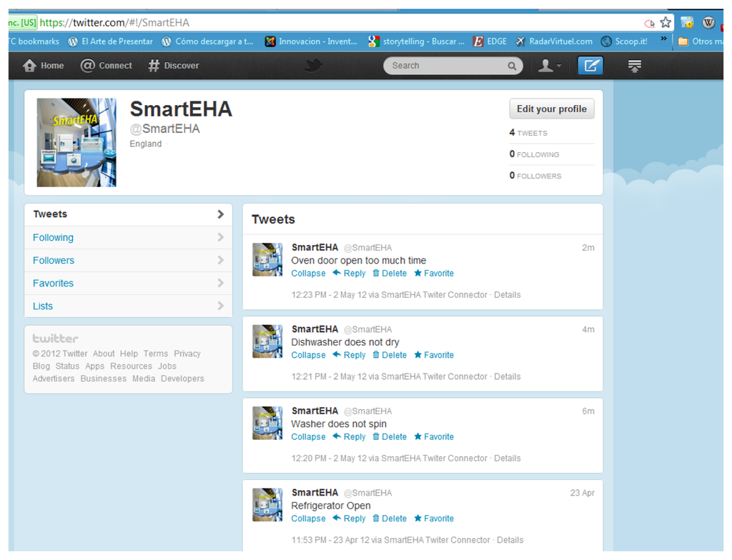This screenshot has width=732, height=560.
Task: Open the Help footer link
Action: pos(129,354)
